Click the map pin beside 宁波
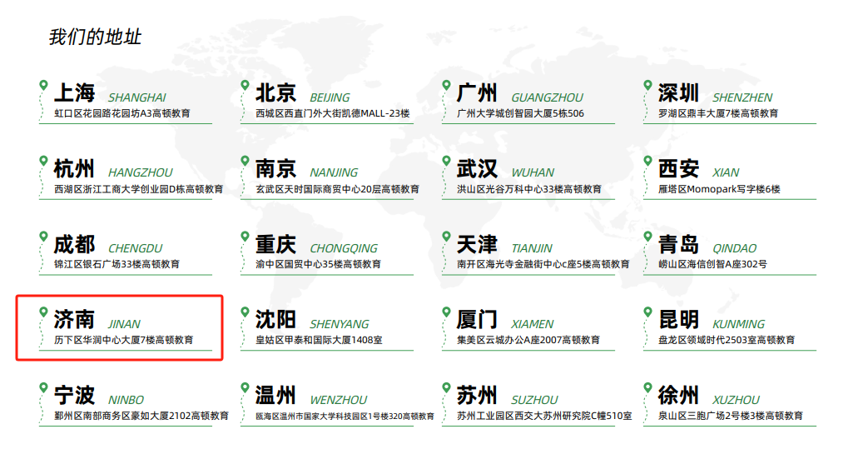The image size is (868, 454). pos(43,388)
